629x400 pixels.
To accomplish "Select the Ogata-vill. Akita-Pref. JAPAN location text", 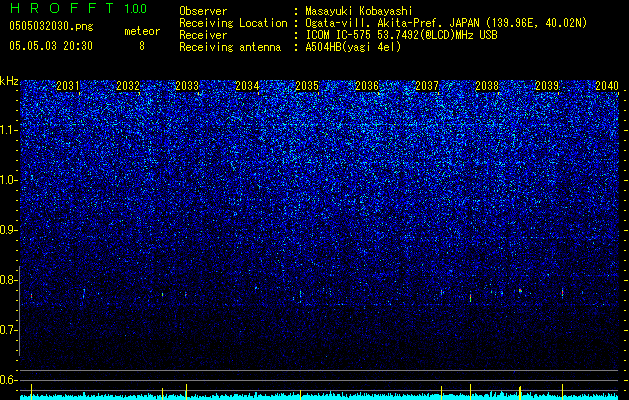I will [x=446, y=23].
